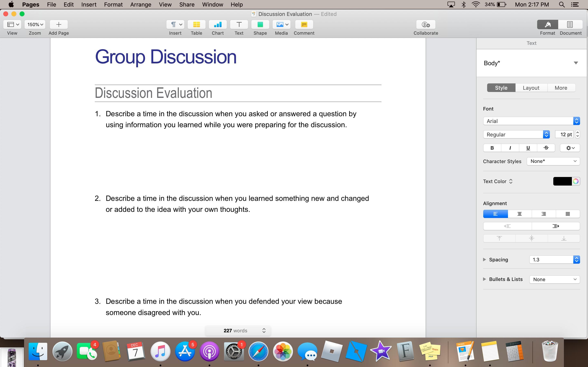Click the Add Page plus icon
This screenshot has width=588, height=367.
[59, 24]
